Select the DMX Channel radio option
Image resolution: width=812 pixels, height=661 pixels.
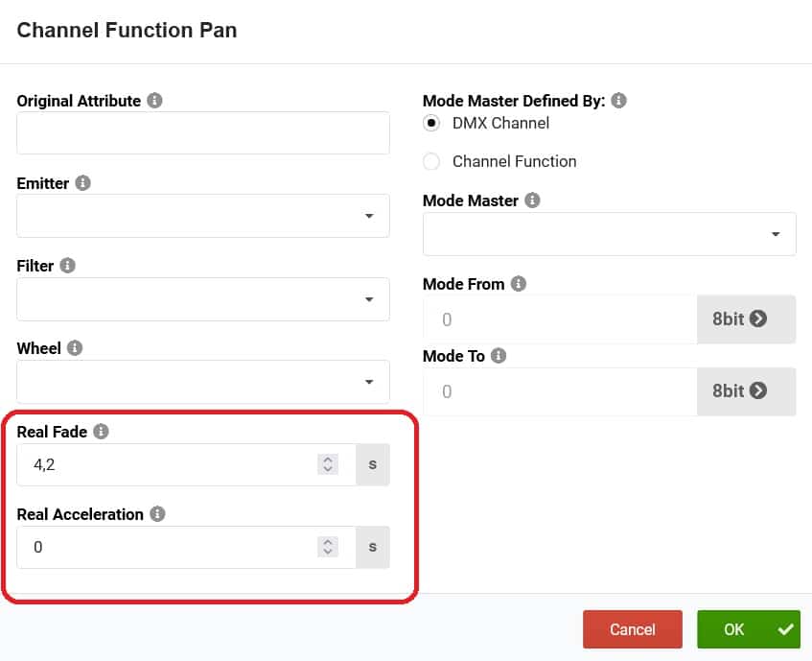pyautogui.click(x=431, y=124)
